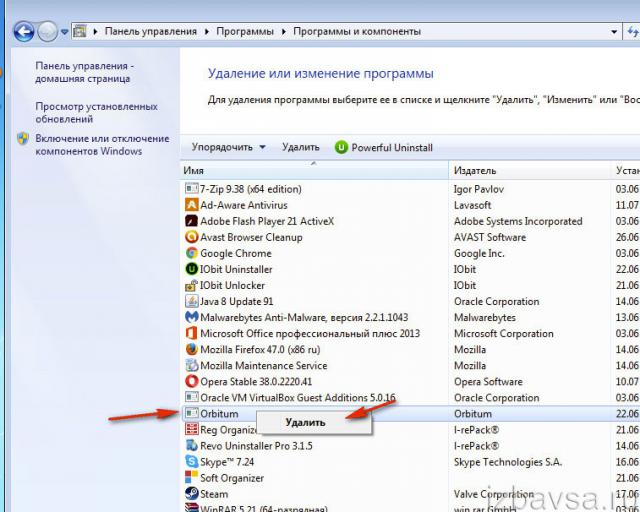Screen dimensions: 640x512
Task: Select the IObit Uninstaller icon
Action: point(191,269)
